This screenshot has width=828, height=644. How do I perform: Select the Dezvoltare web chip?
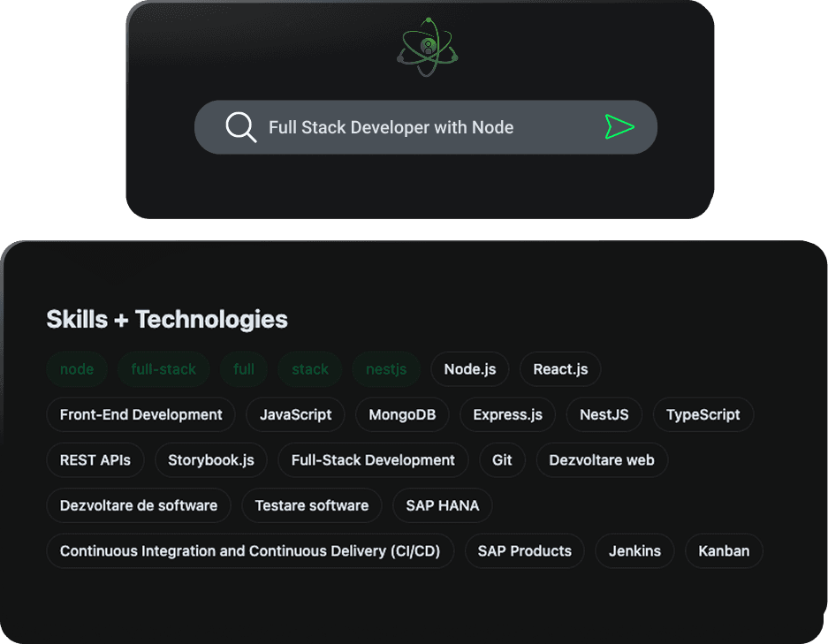tap(602, 459)
